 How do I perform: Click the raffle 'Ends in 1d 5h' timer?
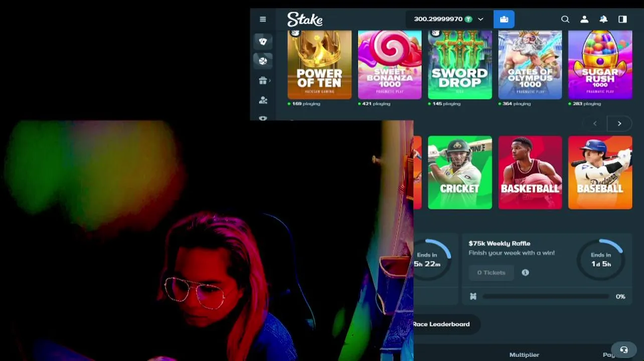pos(601,259)
